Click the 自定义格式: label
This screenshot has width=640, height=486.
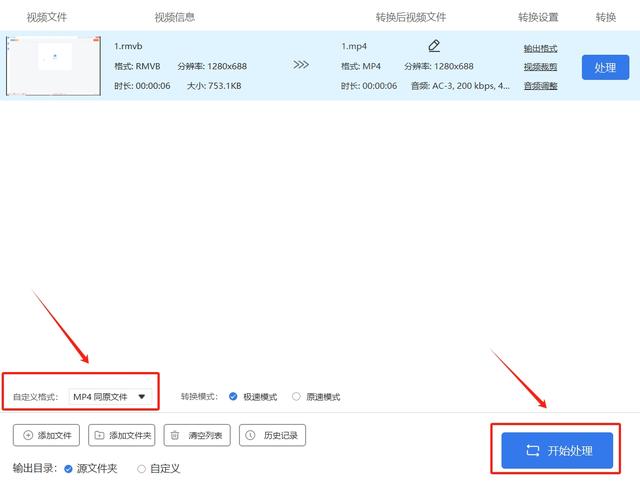(x=36, y=397)
